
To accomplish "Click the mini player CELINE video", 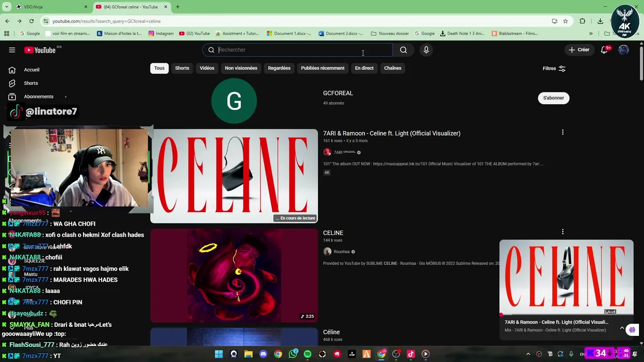I will [567, 278].
